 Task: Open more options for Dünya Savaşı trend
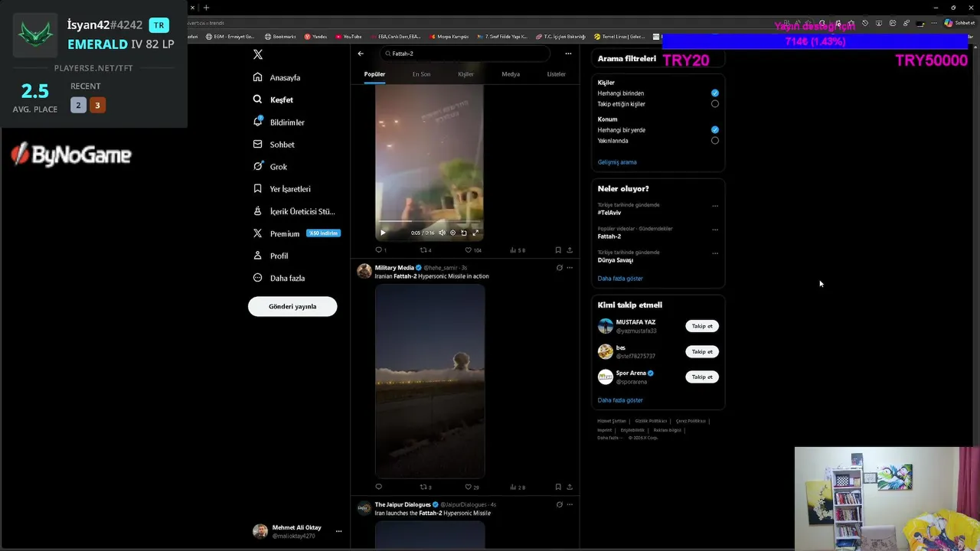[x=715, y=253]
